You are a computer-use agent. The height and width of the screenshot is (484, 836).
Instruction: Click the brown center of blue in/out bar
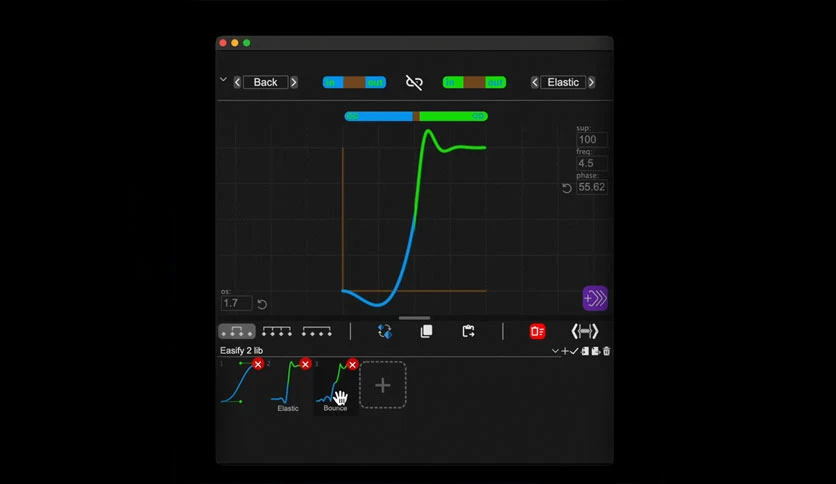pyautogui.click(x=354, y=82)
